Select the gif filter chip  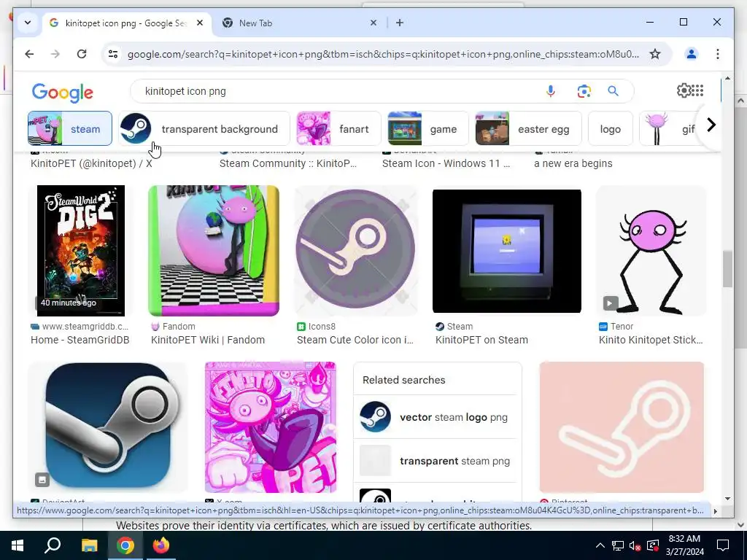[670, 128]
